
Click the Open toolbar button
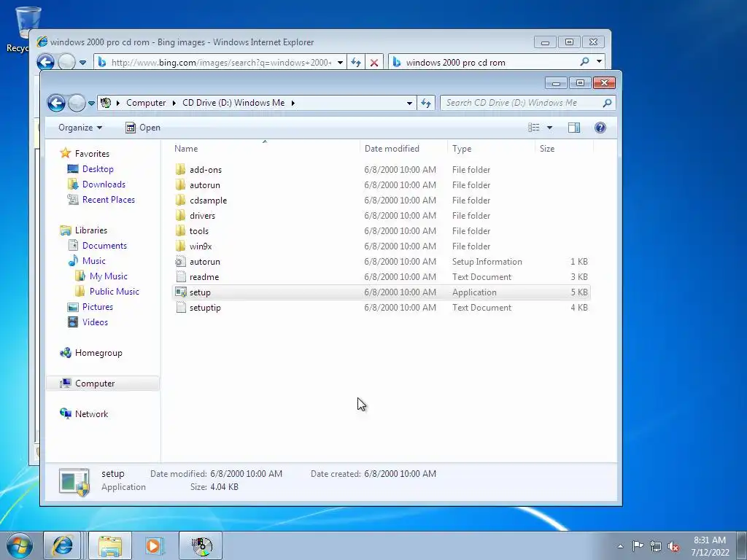(x=143, y=128)
